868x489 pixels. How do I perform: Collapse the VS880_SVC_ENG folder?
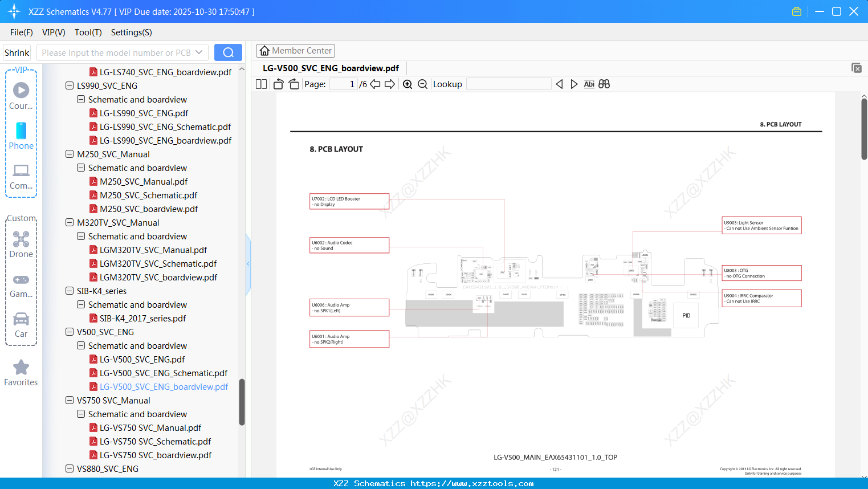tap(70, 469)
